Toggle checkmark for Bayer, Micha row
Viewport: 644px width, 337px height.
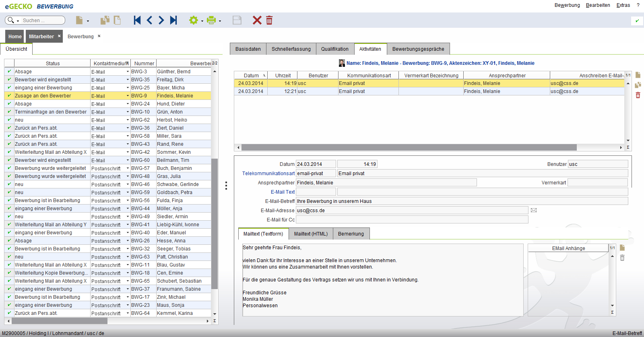pos(9,87)
